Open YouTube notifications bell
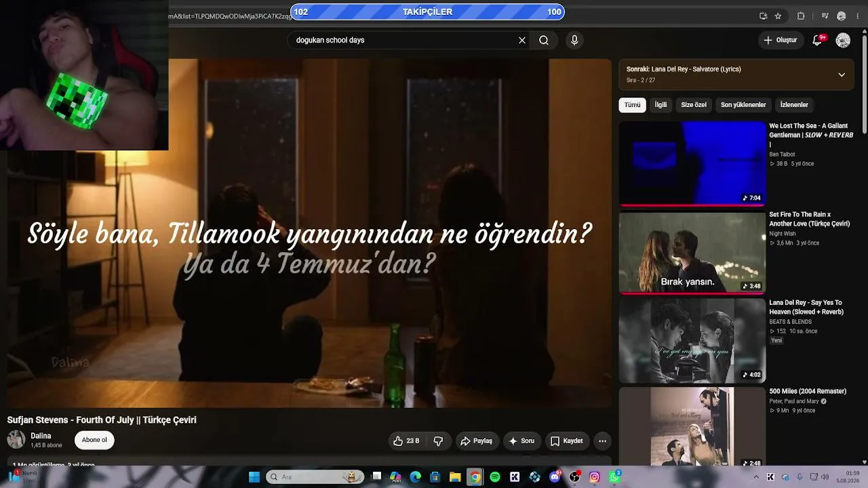This screenshot has height=488, width=868. (817, 40)
